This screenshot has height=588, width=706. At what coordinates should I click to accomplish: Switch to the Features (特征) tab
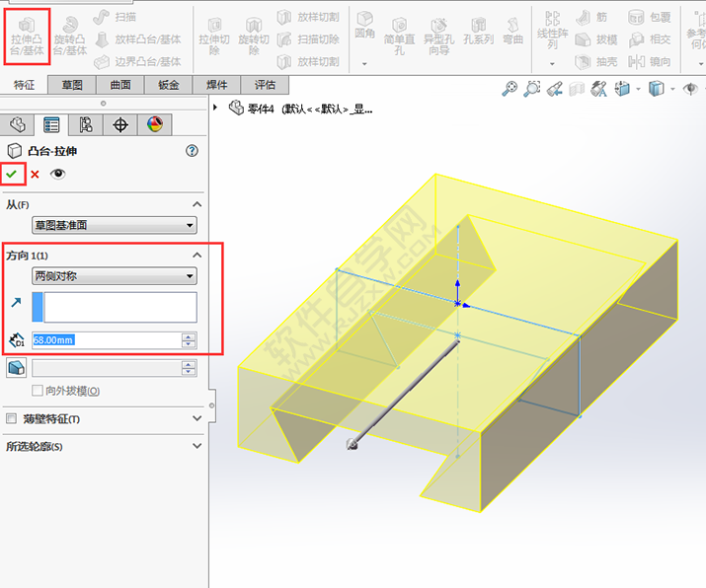[x=24, y=85]
